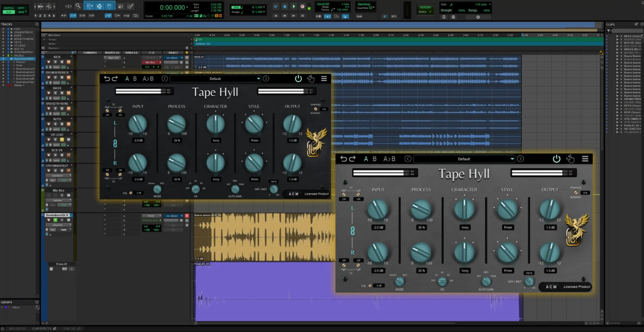Select the Pencil tool in the toolbar
Screen dimensions: 644x332
pyautogui.click(x=130, y=6)
